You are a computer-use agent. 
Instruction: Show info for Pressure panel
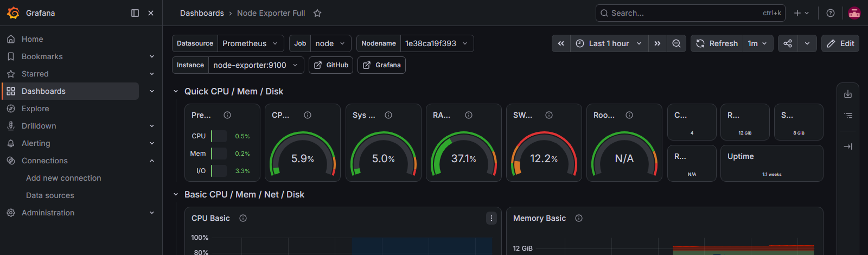coord(227,115)
